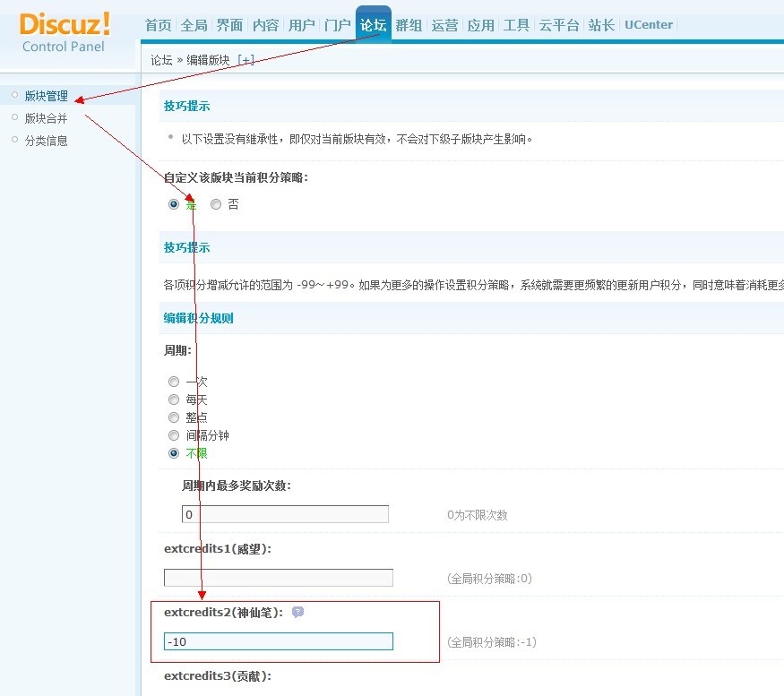Switch to the 云平台 menu
The height and width of the screenshot is (696, 784).
[559, 25]
